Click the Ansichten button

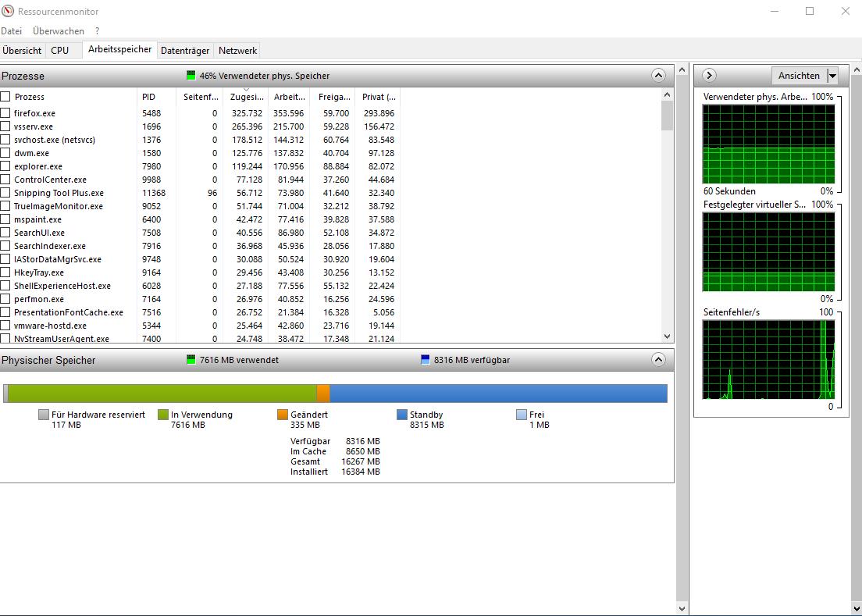(799, 76)
